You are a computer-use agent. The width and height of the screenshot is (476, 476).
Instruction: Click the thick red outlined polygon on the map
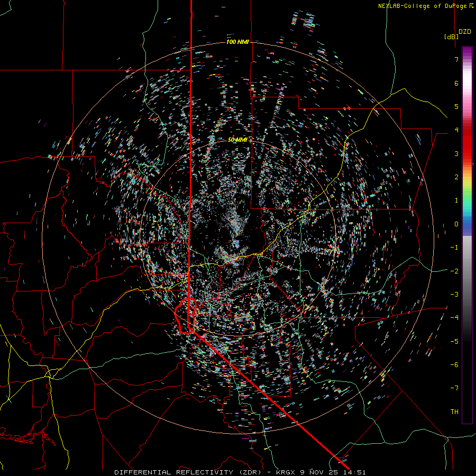[186, 316]
